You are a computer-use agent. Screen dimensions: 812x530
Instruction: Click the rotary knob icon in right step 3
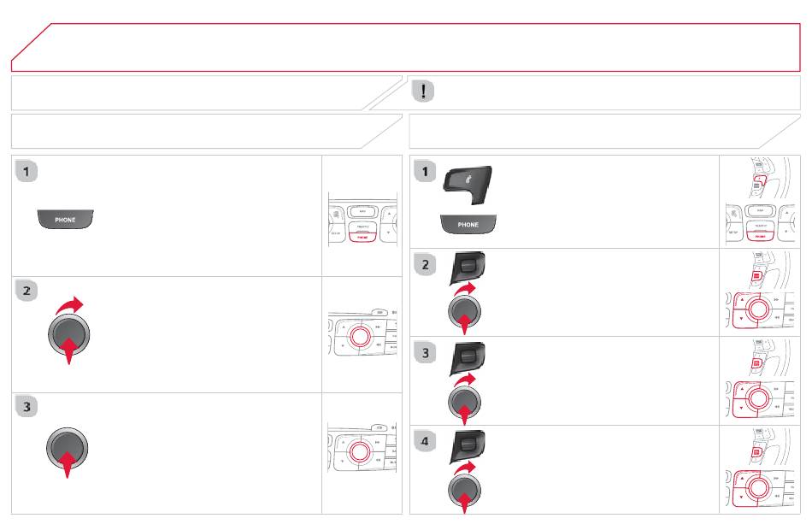tap(464, 399)
